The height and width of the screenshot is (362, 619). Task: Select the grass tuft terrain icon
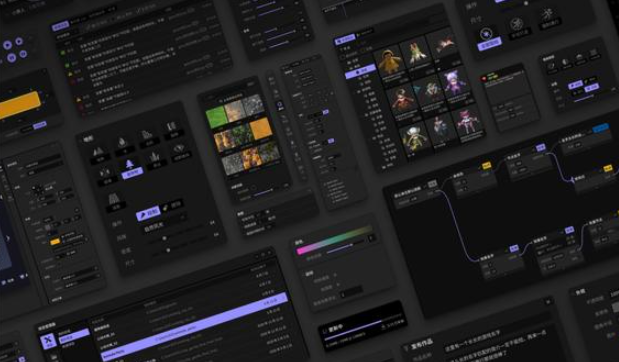point(154,157)
